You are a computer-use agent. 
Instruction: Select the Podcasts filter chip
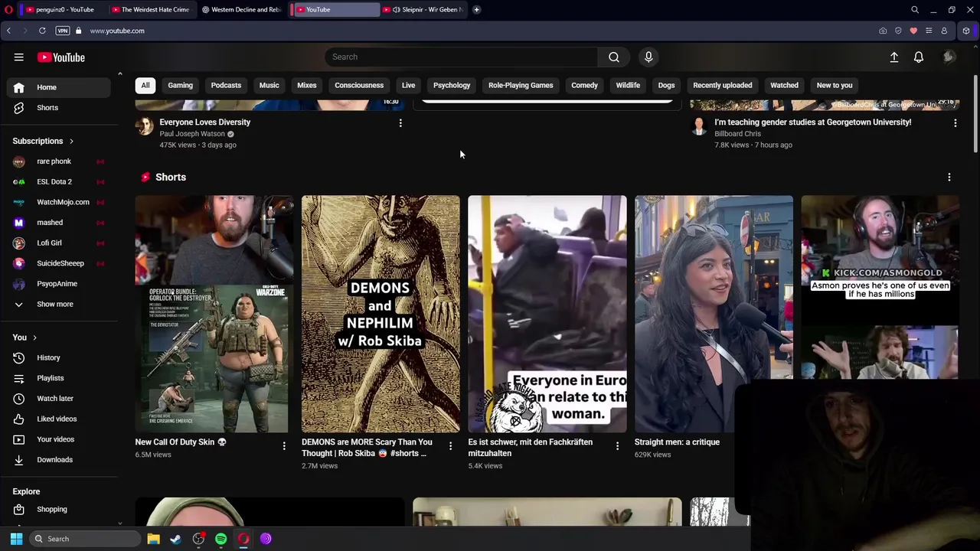point(226,85)
